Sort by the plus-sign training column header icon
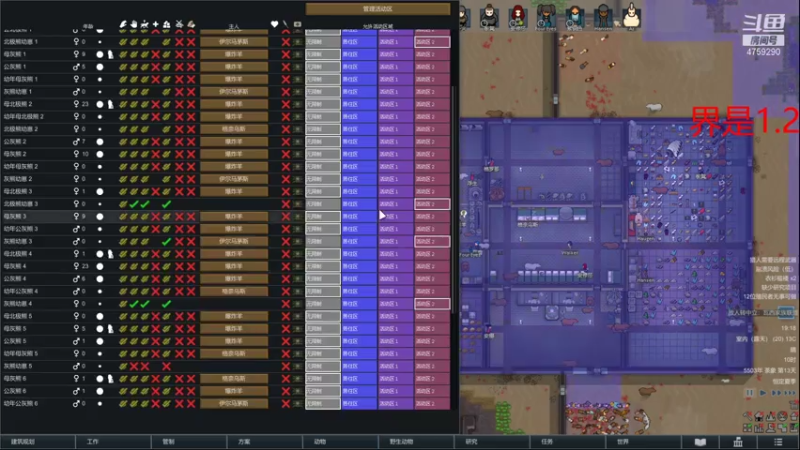The width and height of the screenshot is (800, 450). tap(156, 24)
